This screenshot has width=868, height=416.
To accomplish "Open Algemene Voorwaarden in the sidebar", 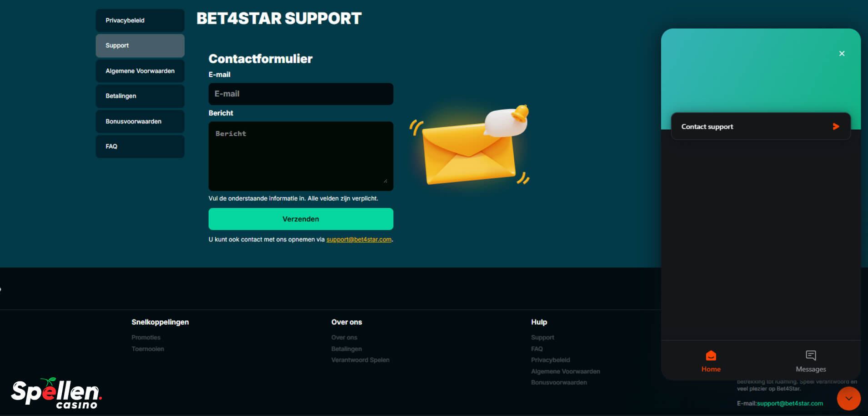I will (x=140, y=71).
